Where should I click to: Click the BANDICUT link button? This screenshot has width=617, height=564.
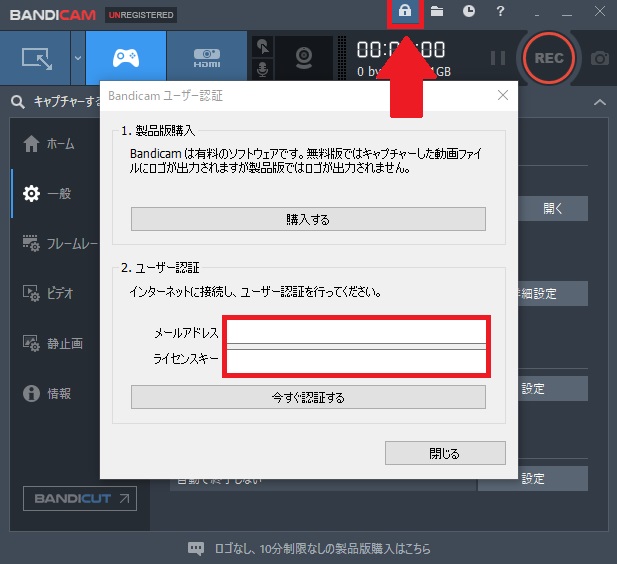pos(80,498)
